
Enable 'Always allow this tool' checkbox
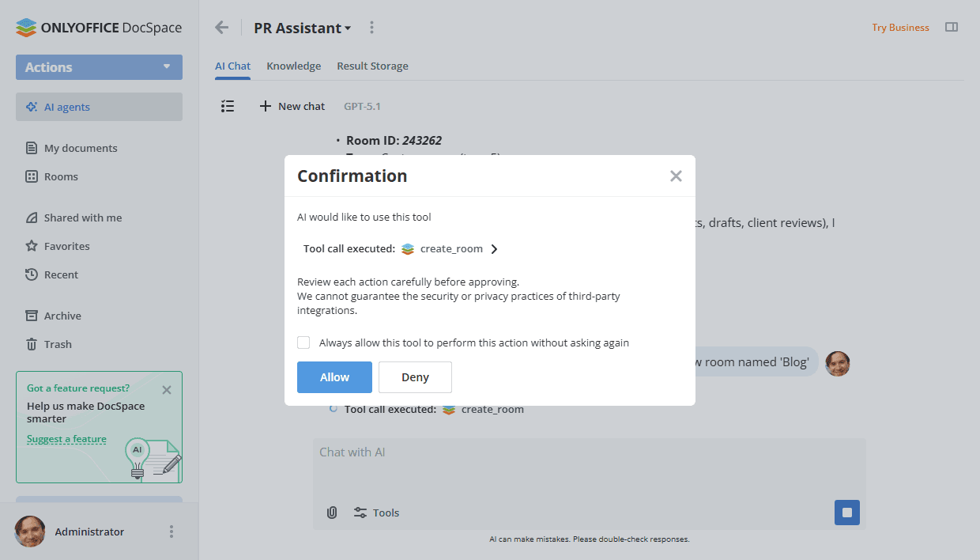[303, 342]
